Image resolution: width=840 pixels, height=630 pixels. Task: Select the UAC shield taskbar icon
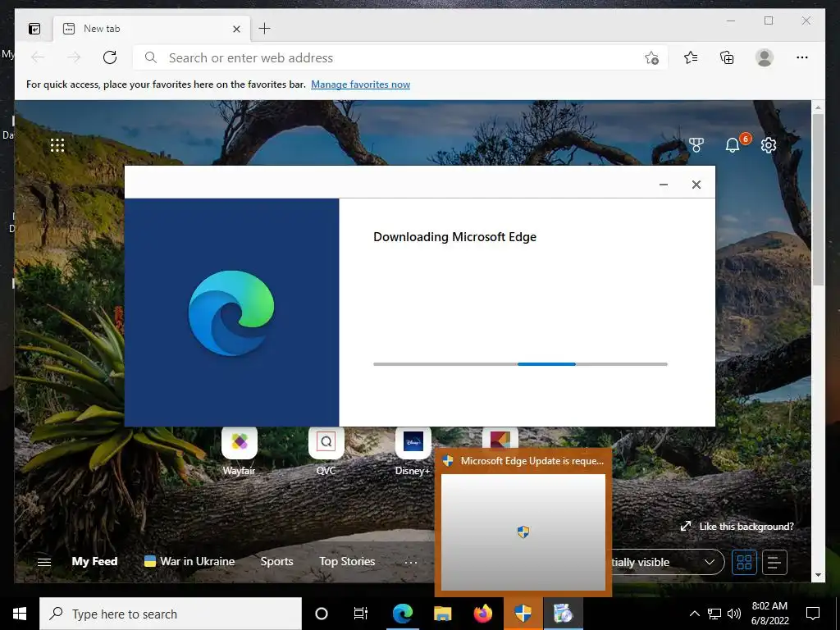point(523,614)
